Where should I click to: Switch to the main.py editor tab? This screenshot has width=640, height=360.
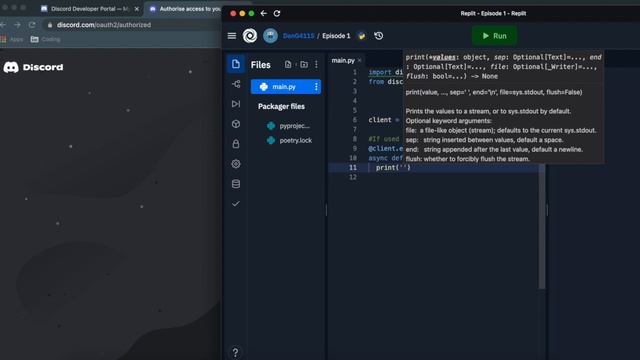[x=343, y=60]
